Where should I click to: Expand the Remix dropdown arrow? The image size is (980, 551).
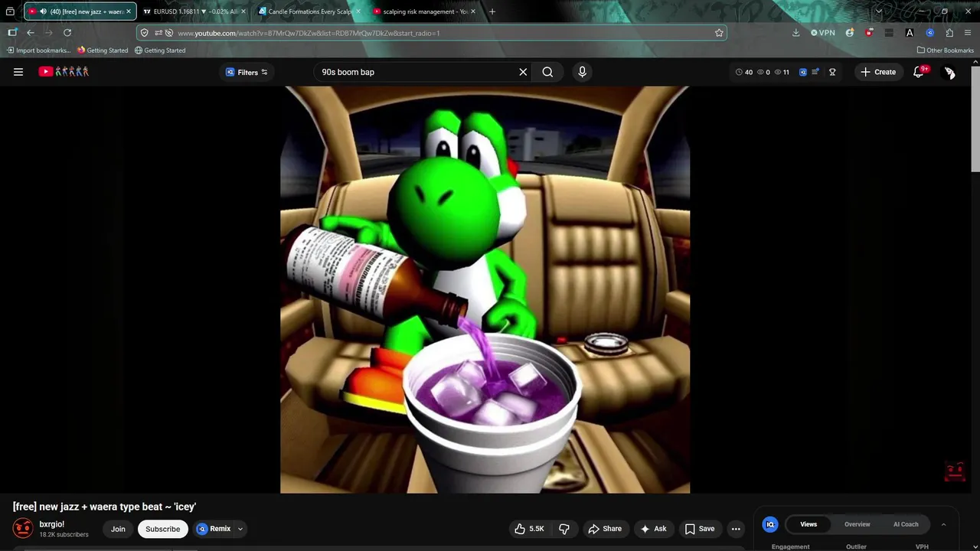pyautogui.click(x=240, y=529)
